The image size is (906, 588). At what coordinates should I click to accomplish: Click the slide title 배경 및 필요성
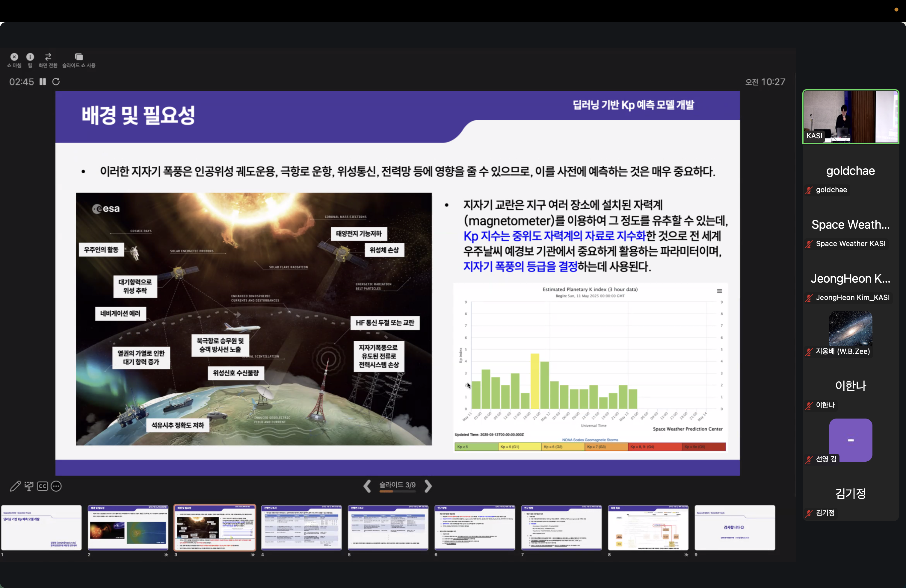(138, 115)
